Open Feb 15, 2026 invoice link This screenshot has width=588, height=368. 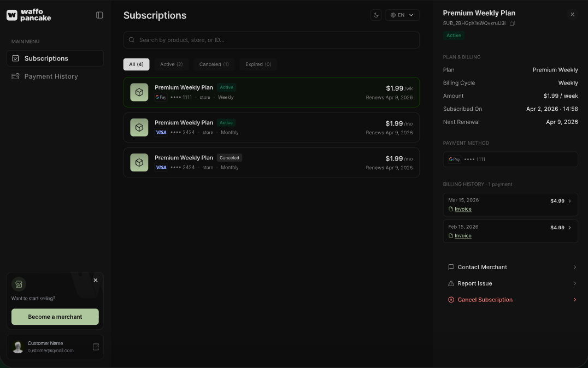[463, 236]
